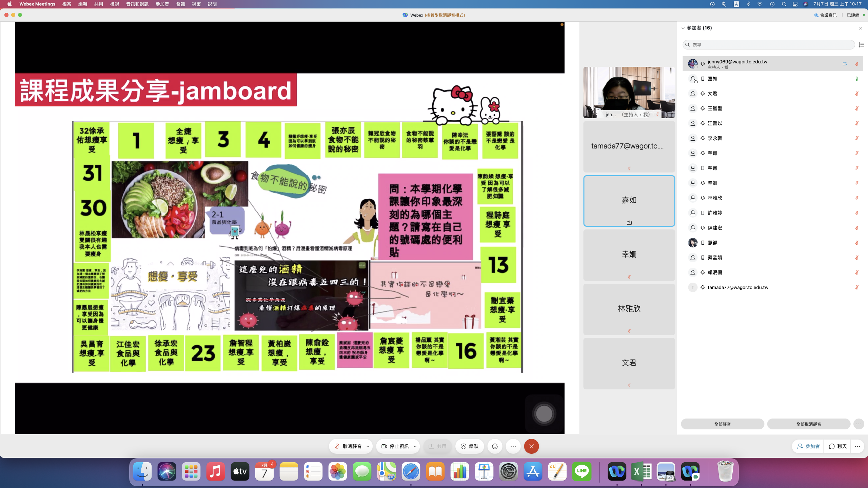Close the participants panel
Screen dimensions: 868x488
860,28
